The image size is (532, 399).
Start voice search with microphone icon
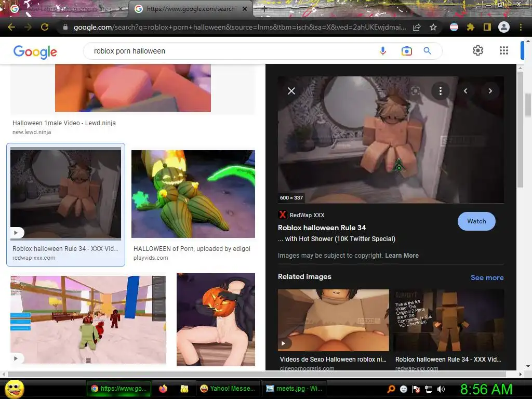click(x=383, y=51)
